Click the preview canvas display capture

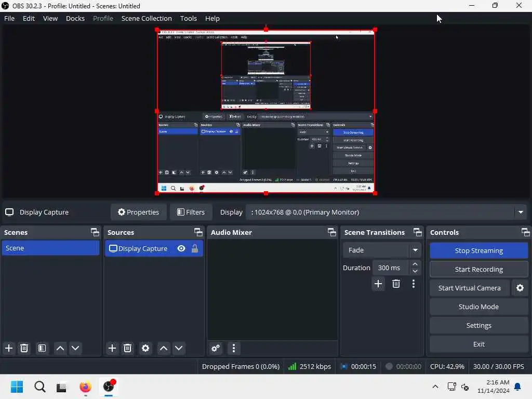pos(266,111)
